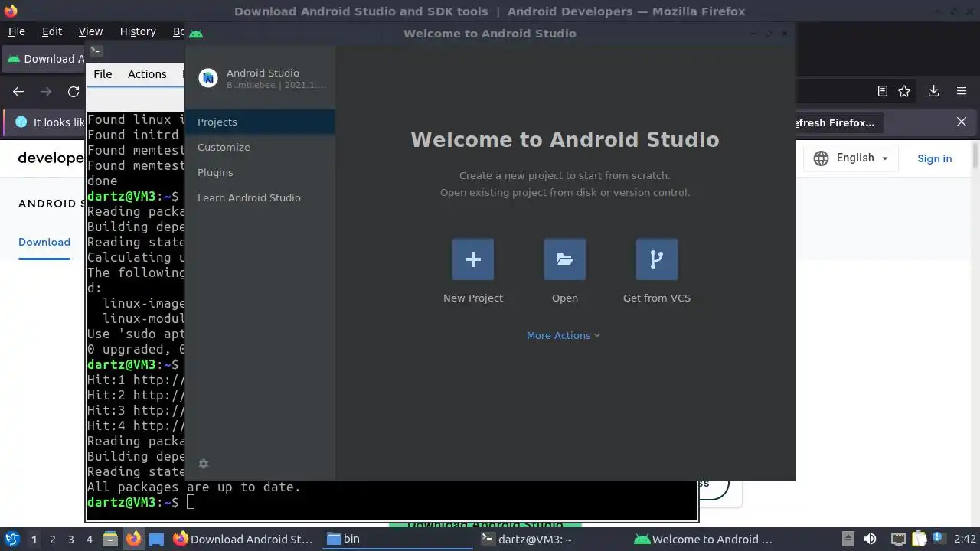Click the Get from VCS branch icon
This screenshot has height=551, width=980.
pyautogui.click(x=657, y=259)
